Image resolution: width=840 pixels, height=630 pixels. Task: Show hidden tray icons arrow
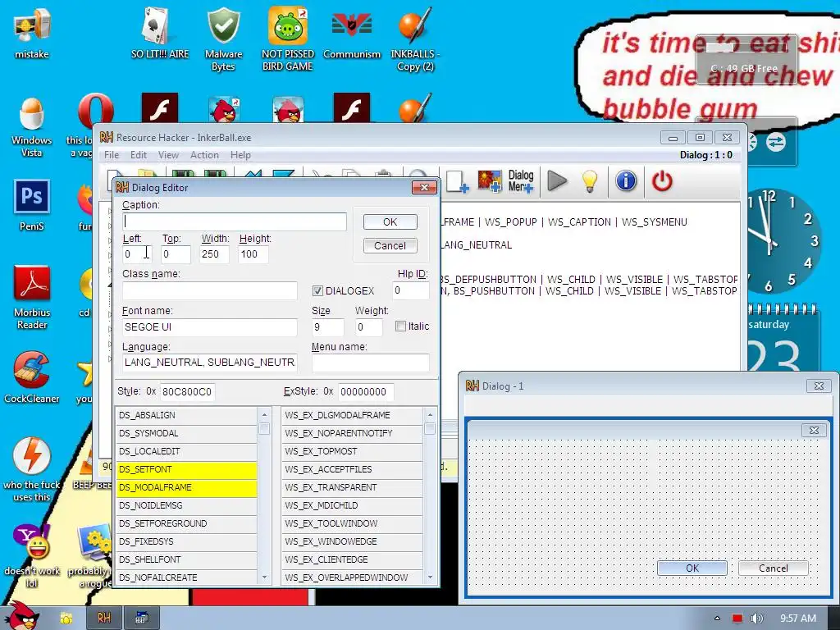click(x=717, y=619)
